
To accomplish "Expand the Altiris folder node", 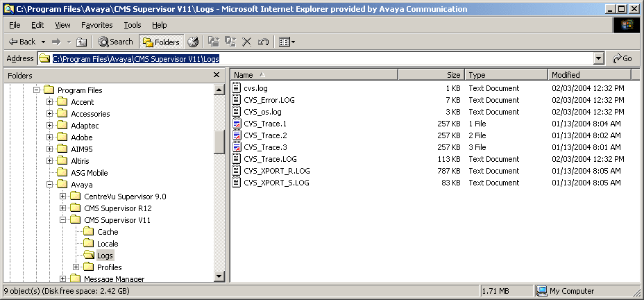I will click(x=49, y=161).
